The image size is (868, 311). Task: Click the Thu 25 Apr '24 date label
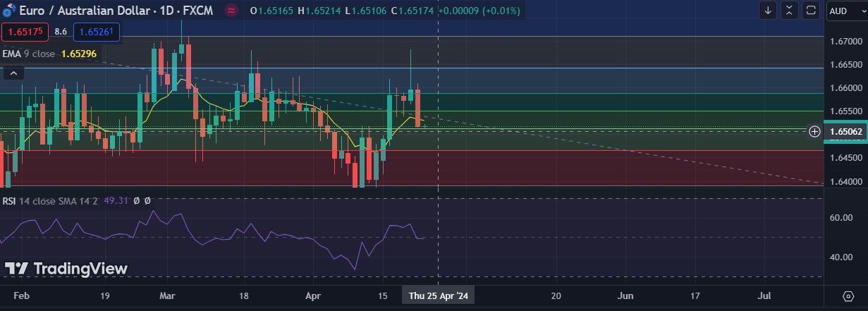pyautogui.click(x=438, y=295)
